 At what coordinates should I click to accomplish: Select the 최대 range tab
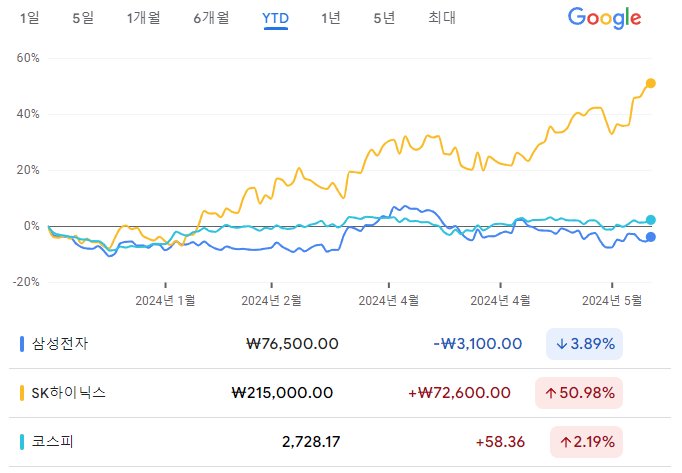click(442, 18)
